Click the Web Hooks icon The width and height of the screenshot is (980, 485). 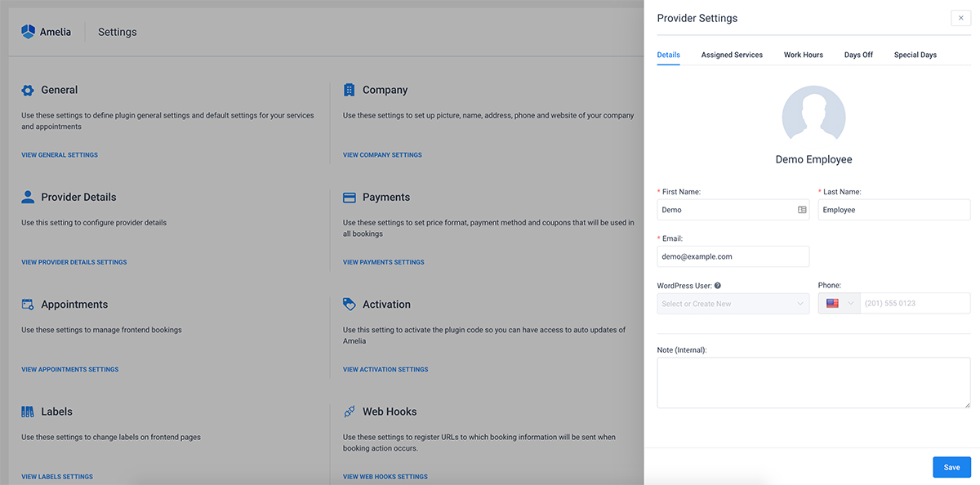tap(350, 412)
